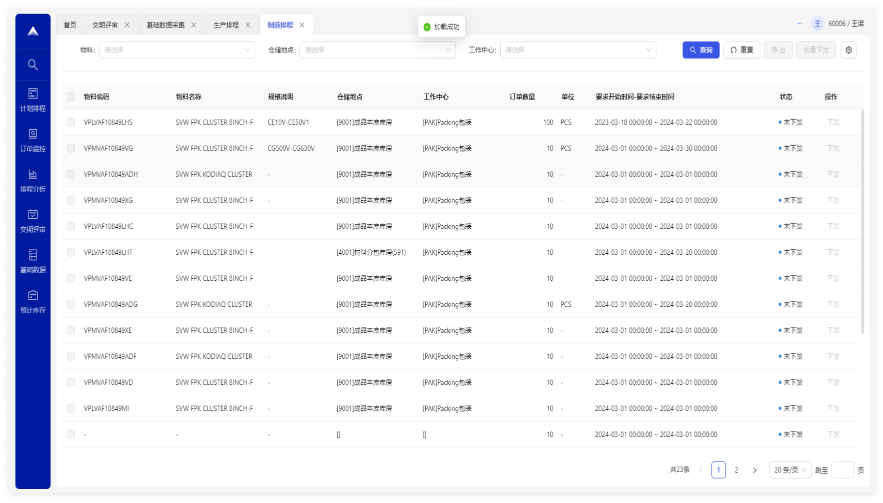Open the sidebar search icon

tap(33, 65)
